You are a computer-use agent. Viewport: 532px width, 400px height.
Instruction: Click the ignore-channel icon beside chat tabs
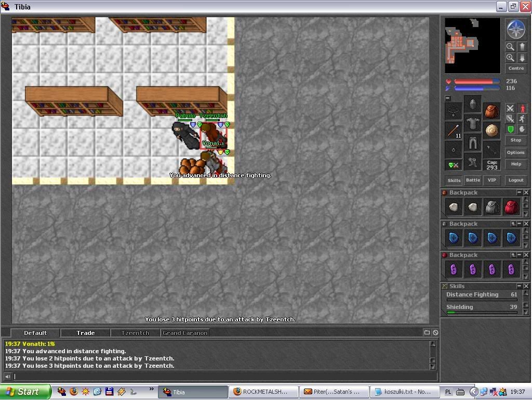(436, 332)
